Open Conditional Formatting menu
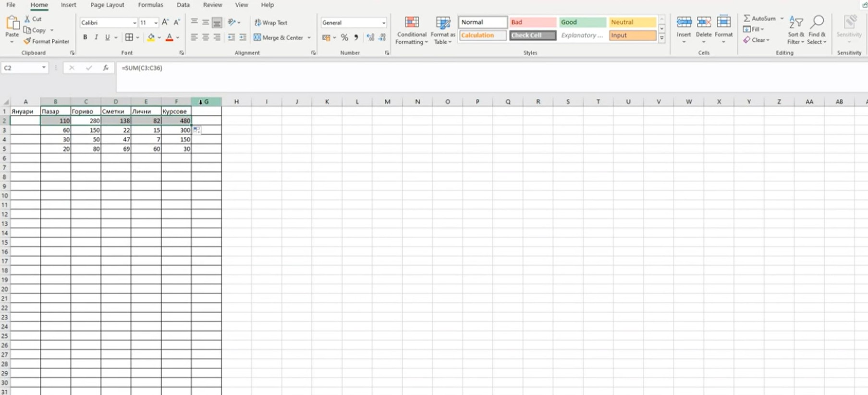Viewport: 868px width, 395px height. click(412, 30)
